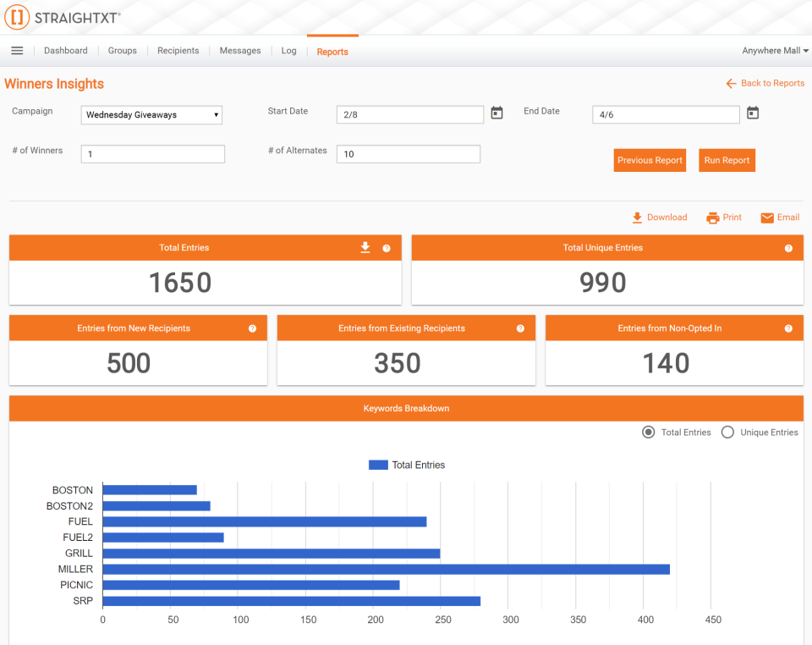The image size is (812, 645).
Task: Click the Print icon
Action: click(711, 217)
